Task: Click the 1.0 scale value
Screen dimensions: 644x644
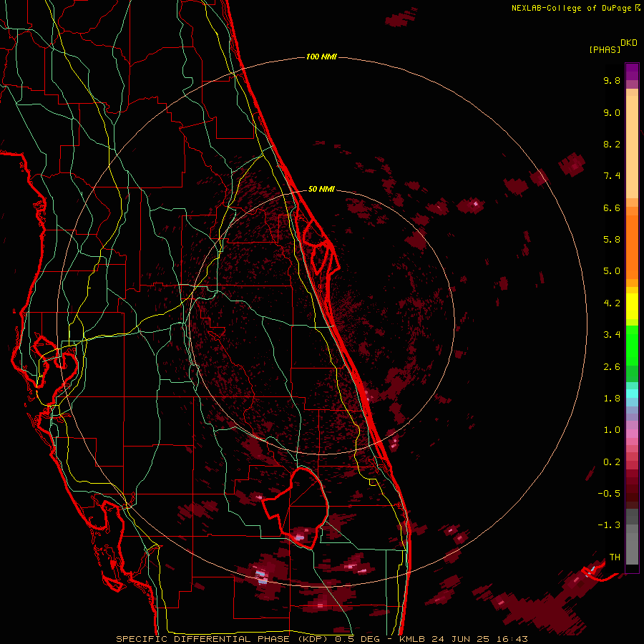Action: coord(612,430)
